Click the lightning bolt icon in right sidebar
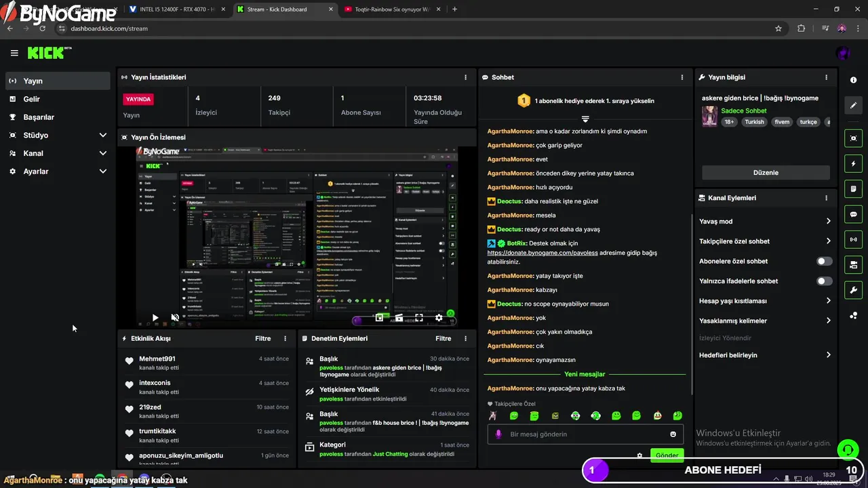868x488 pixels. [x=853, y=163]
